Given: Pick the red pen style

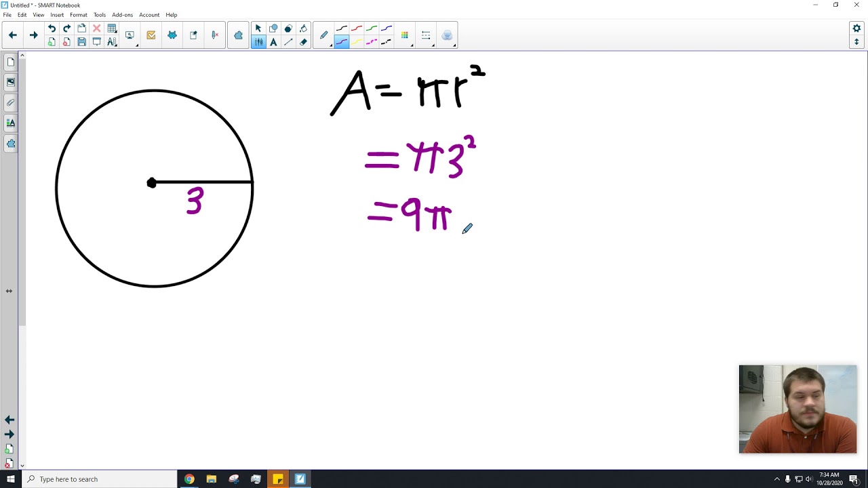Looking at the screenshot, I should pyautogui.click(x=357, y=28).
